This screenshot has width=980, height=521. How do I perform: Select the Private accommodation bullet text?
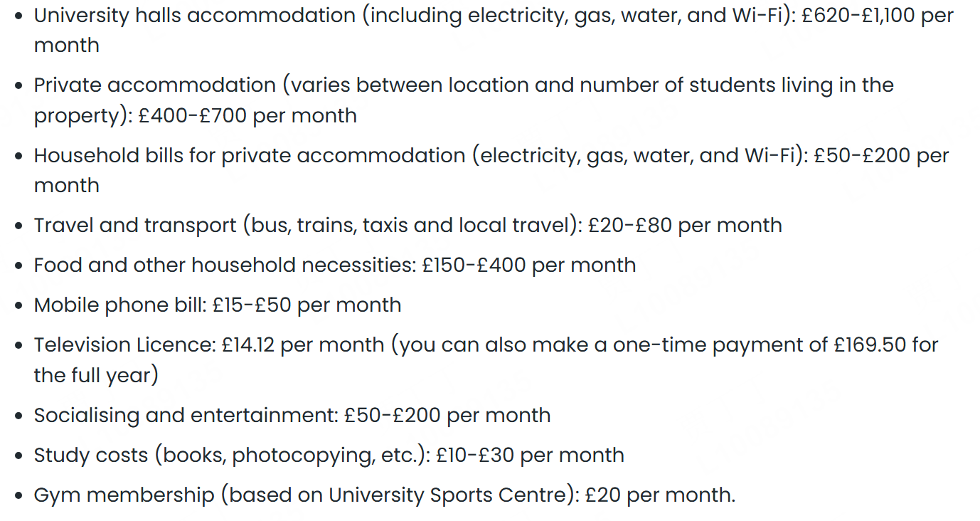coord(464,100)
